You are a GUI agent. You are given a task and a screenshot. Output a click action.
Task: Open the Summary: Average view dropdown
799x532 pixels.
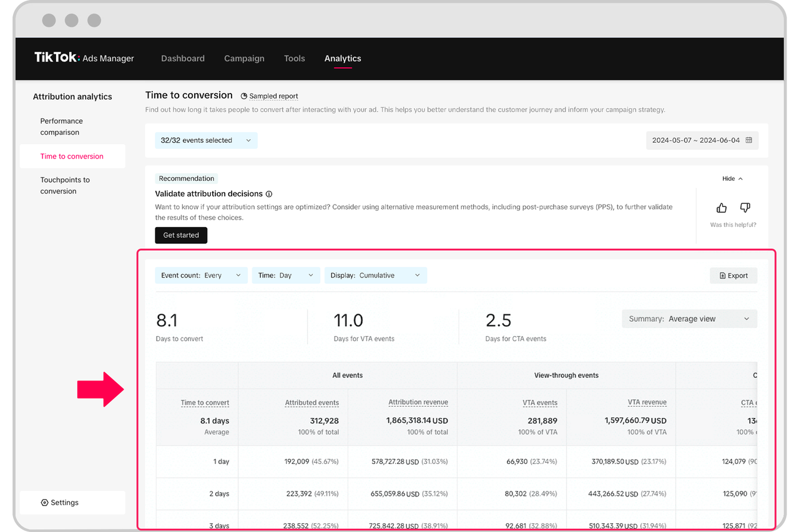pyautogui.click(x=690, y=319)
